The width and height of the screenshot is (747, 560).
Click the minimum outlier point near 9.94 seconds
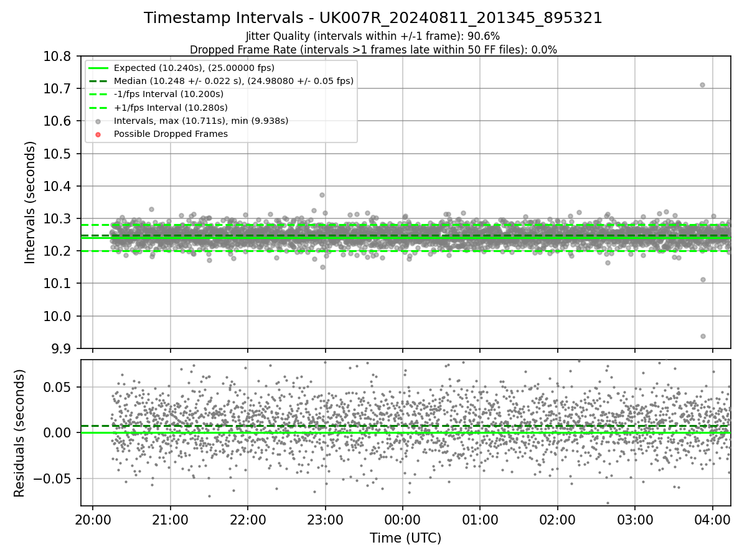click(703, 336)
